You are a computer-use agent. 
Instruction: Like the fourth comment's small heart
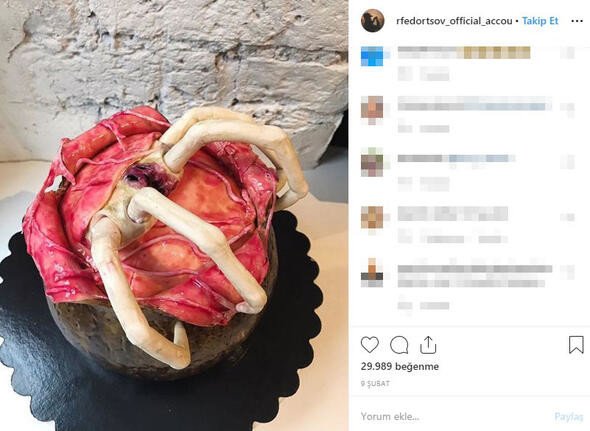click(x=567, y=217)
